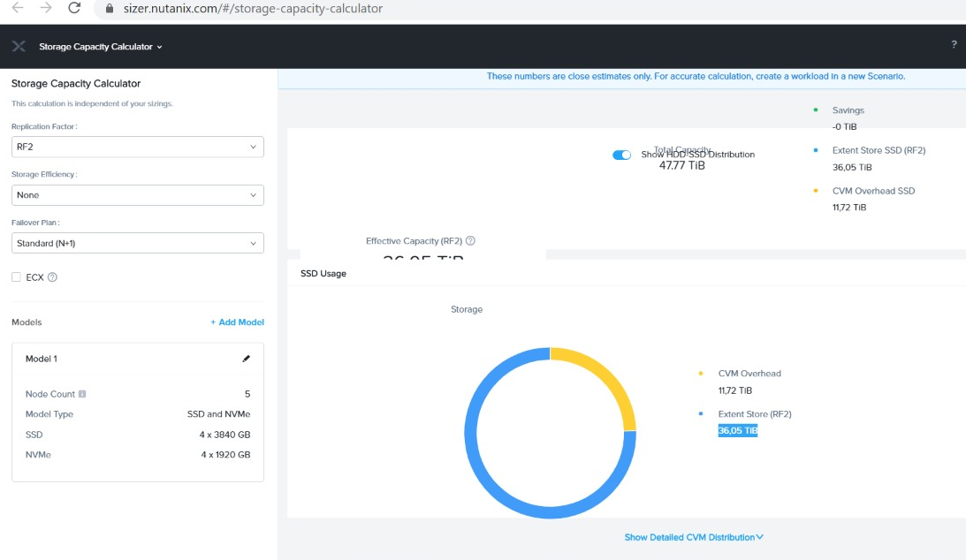
Task: Toggle Show HDD SSD Distribution switch
Action: pos(621,155)
